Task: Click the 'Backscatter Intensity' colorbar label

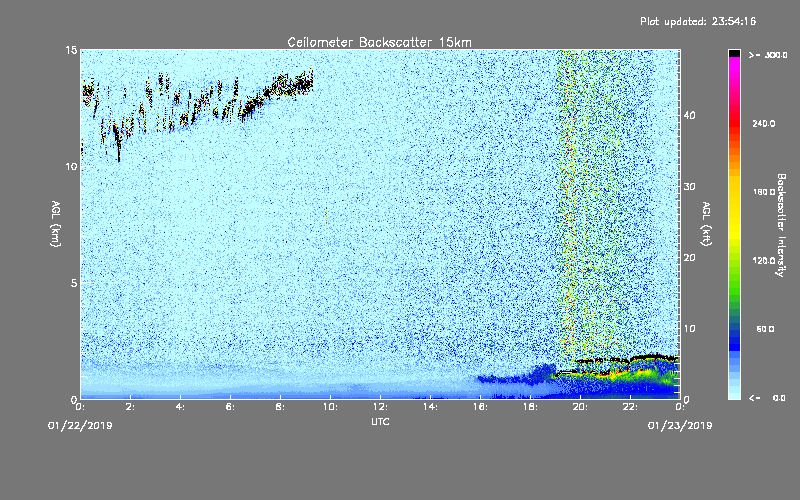Action: [x=781, y=225]
